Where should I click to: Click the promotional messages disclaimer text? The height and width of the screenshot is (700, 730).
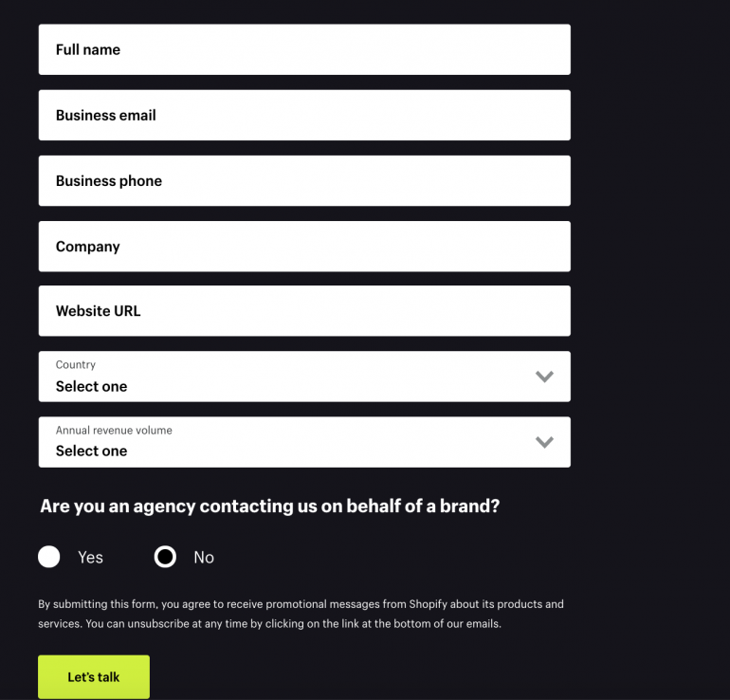(301, 614)
